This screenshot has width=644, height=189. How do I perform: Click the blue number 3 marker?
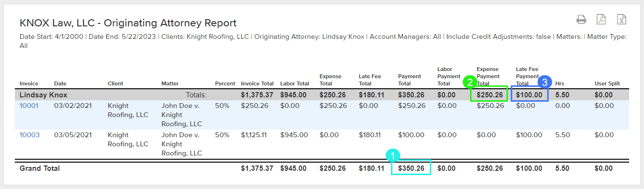coord(543,82)
